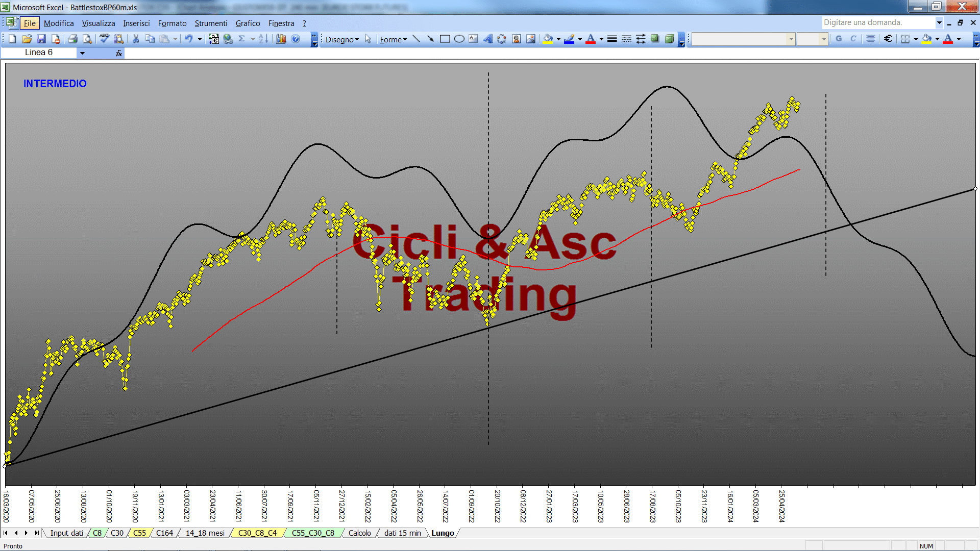Open the Formato menu

click(x=173, y=23)
